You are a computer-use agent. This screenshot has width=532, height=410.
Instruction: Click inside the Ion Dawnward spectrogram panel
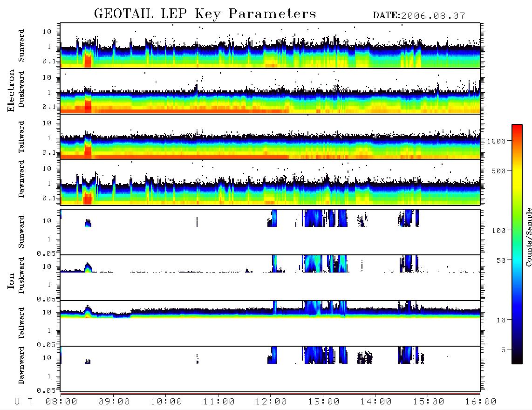pos(270,369)
